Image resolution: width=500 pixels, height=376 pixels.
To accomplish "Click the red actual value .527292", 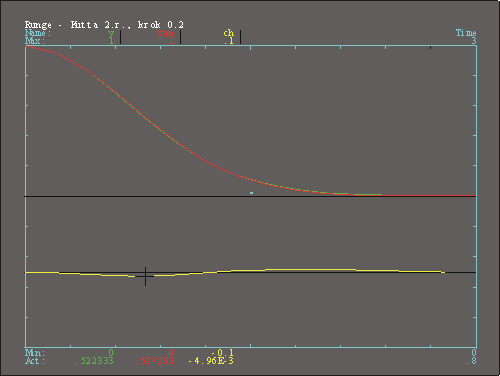I will (x=155, y=361).
